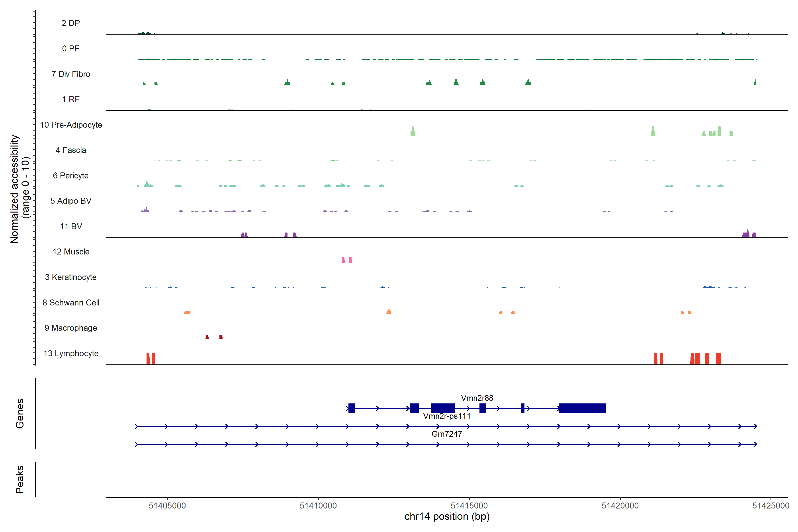Click the 8 Schwann Cell track label
798x532 pixels.
pyautogui.click(x=71, y=303)
